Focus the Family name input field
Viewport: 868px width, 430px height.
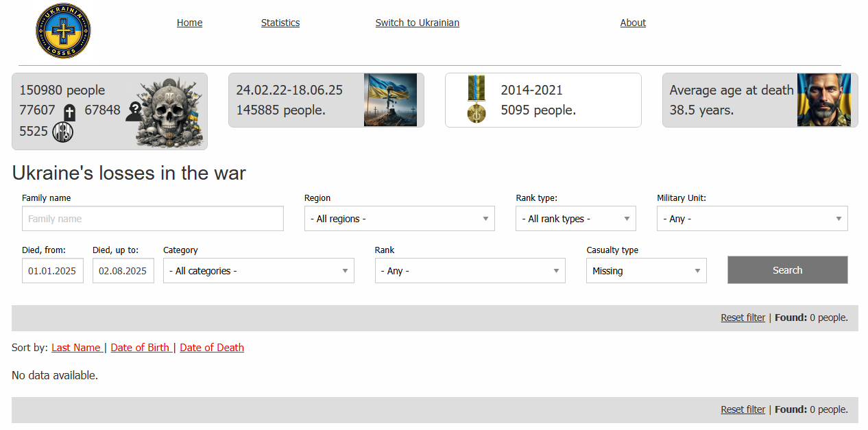[153, 219]
